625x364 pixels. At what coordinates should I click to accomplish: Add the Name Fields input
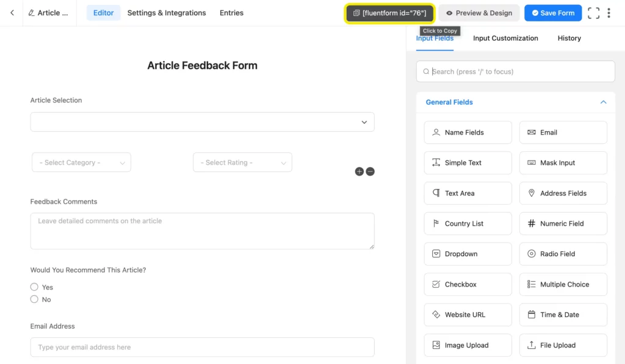pyautogui.click(x=468, y=132)
